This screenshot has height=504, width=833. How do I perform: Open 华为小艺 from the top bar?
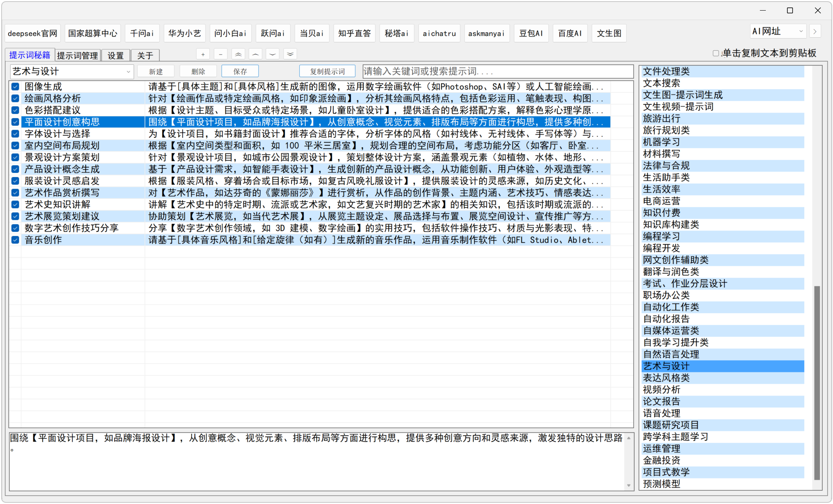[x=184, y=33]
